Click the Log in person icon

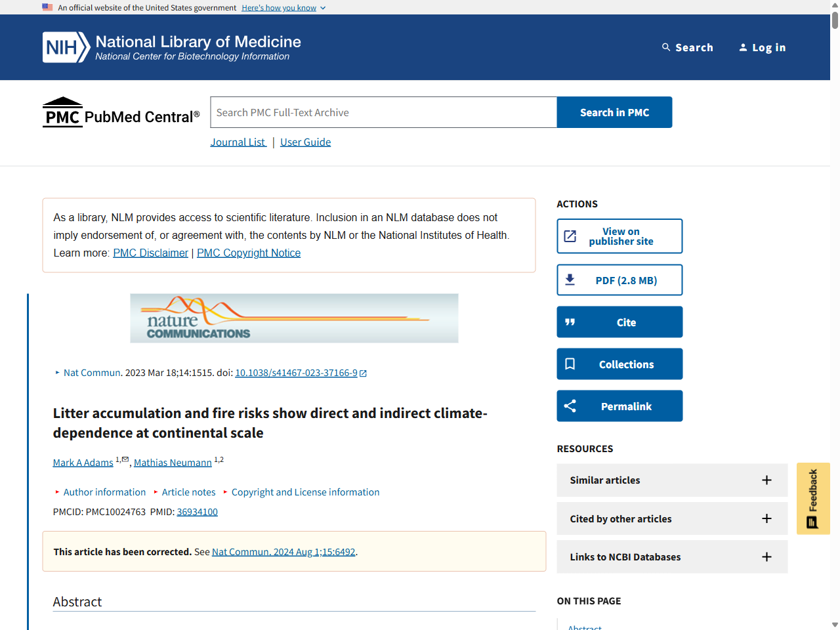743,47
